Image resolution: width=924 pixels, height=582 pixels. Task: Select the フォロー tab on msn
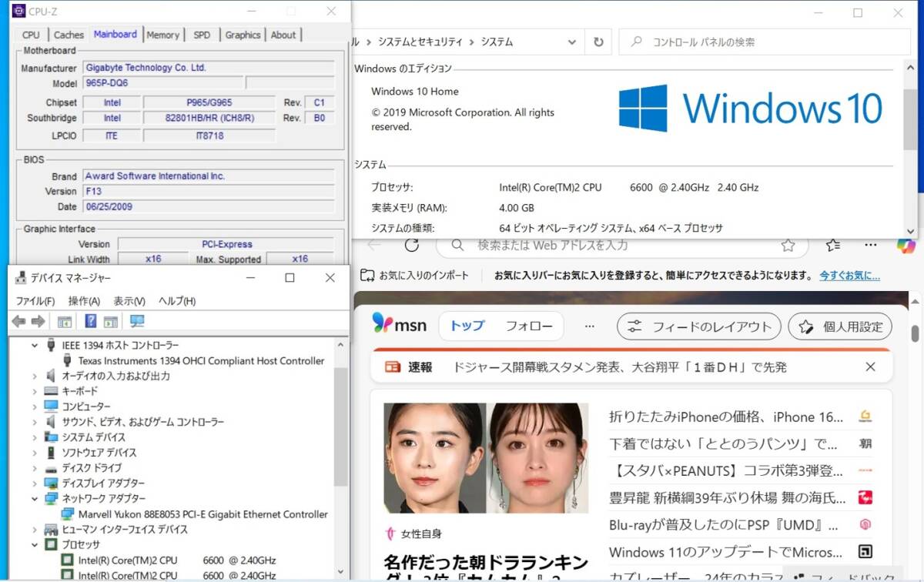[x=529, y=326]
